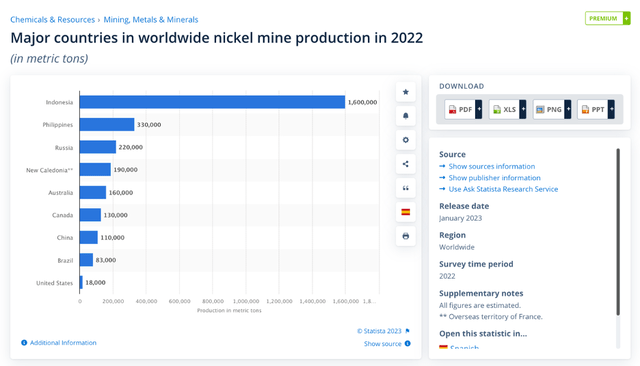
Task: Click Use Ask Statista Research Service link
Action: [503, 189]
